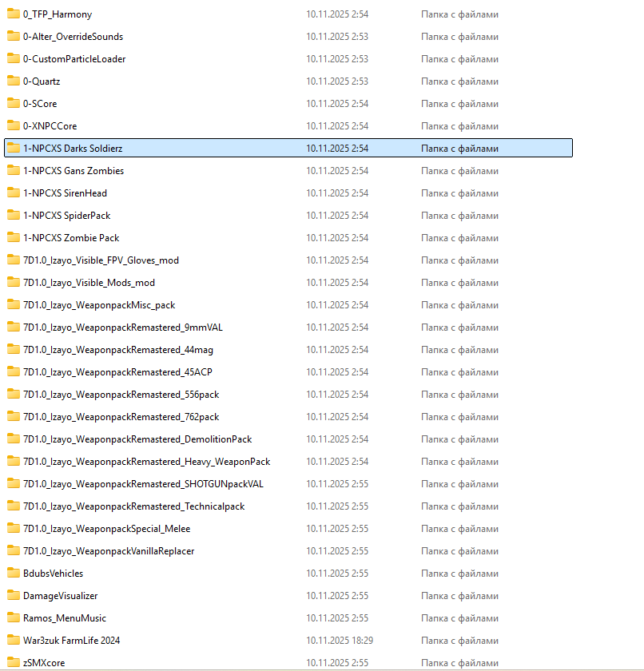
Task: Click the War3zuk FarmLife 2024 modified date
Action: 340,641
